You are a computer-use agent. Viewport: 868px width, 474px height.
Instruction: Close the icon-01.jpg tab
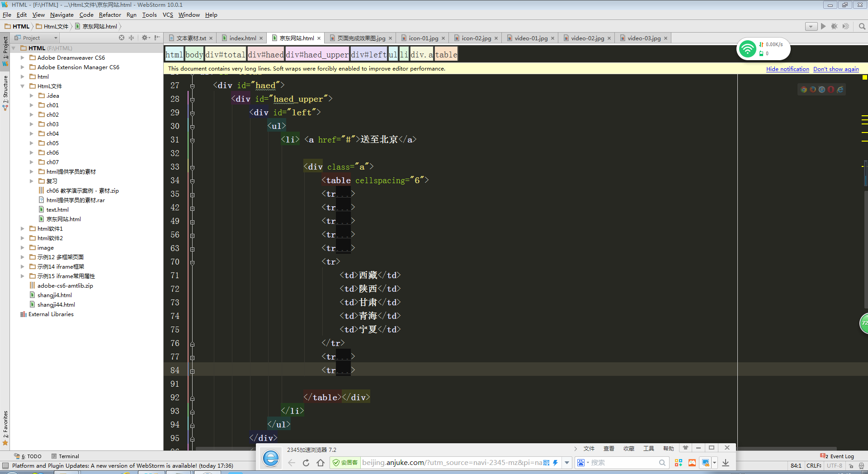[x=443, y=38]
